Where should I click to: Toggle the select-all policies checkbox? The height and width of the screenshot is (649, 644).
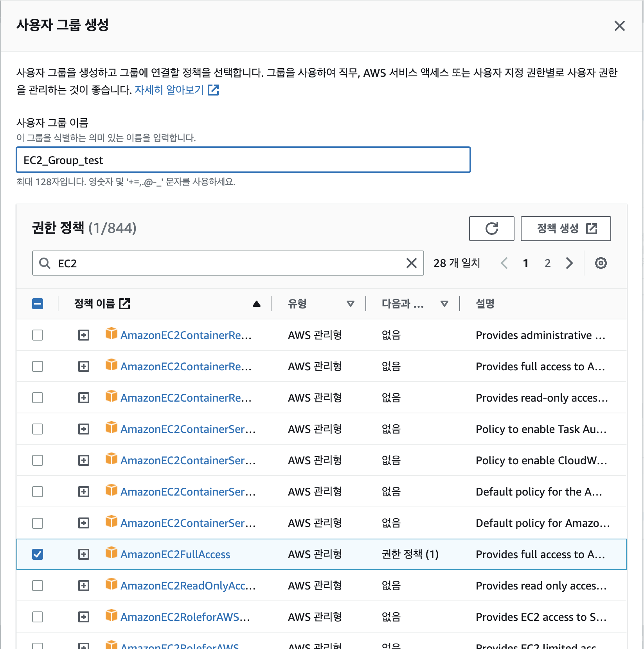pos(38,304)
